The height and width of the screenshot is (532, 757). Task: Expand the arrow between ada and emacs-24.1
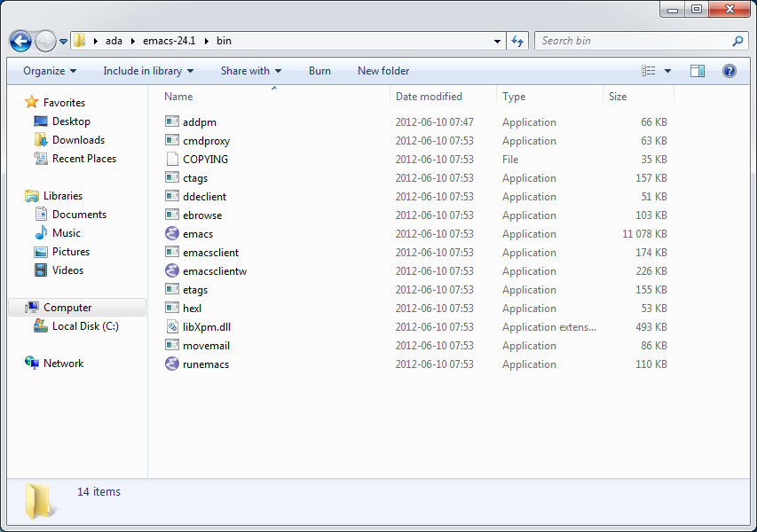click(x=133, y=42)
